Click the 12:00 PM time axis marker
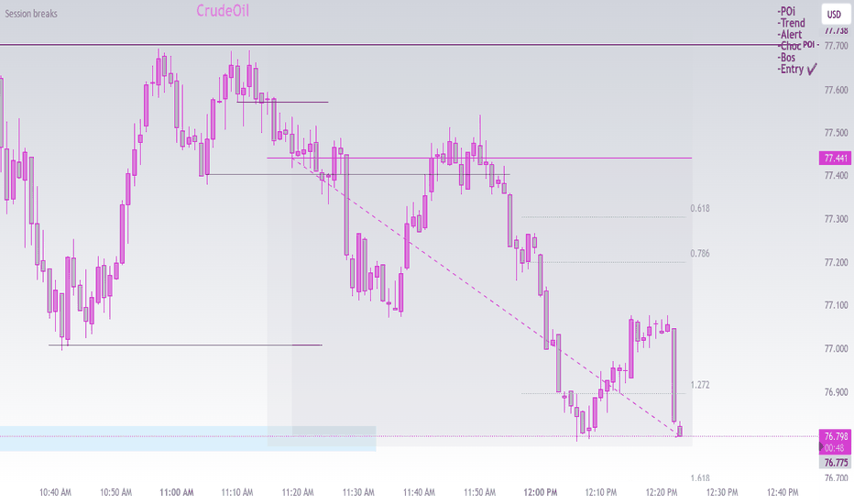Viewport: 854px width, 504px height. (541, 493)
